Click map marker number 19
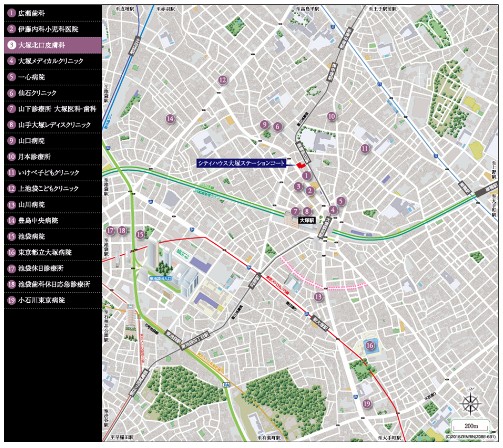This screenshot has width=503, height=448. pos(367,404)
